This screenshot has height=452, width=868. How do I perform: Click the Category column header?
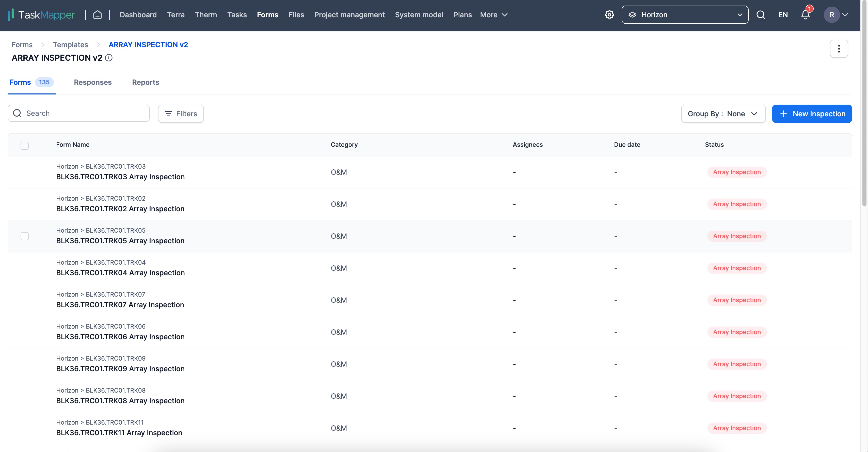coord(344,145)
